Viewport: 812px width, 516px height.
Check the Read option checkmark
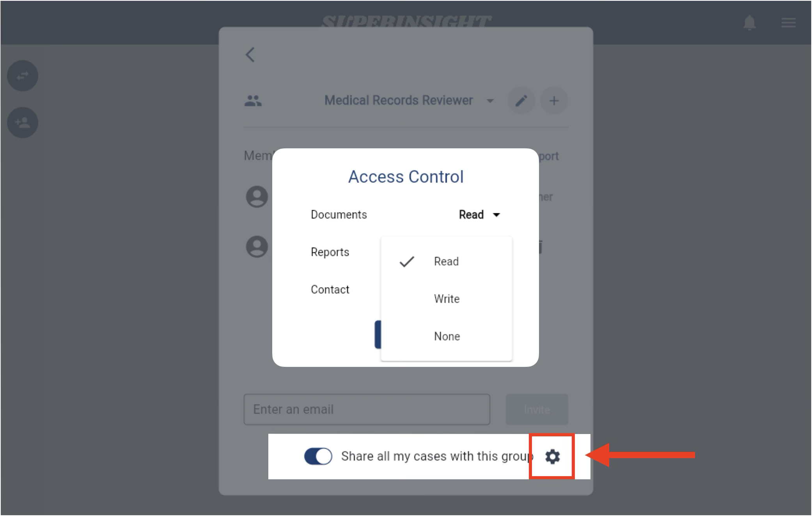click(x=407, y=261)
